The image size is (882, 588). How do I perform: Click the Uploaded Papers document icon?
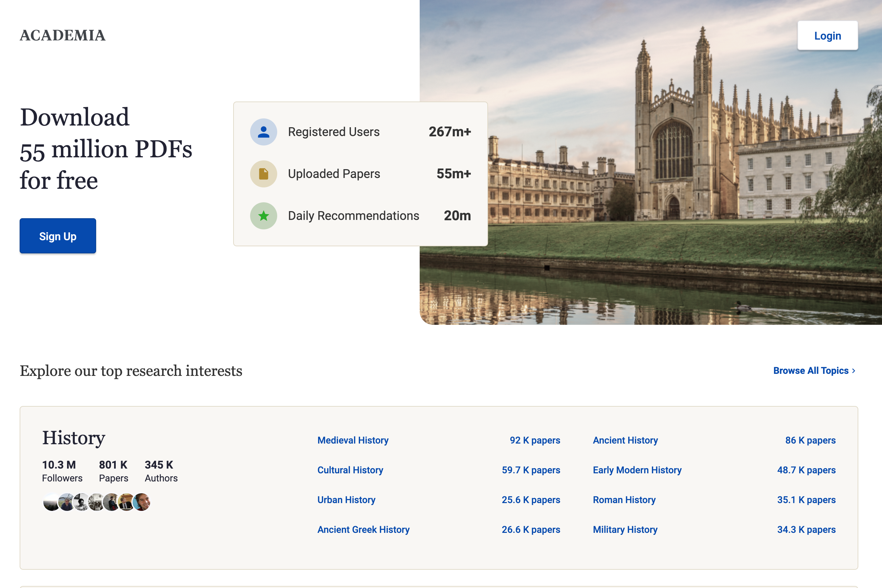point(263,174)
